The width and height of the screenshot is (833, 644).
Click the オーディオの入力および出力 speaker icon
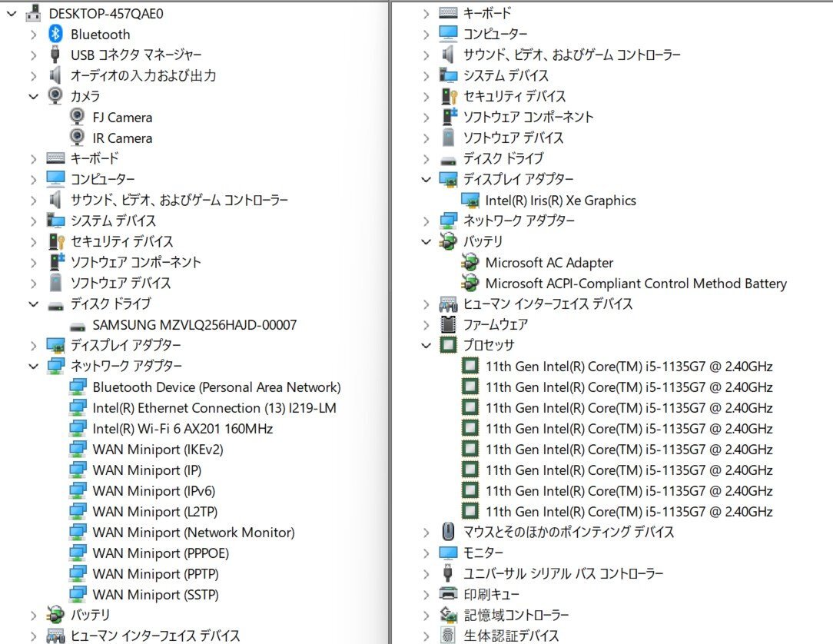click(x=55, y=75)
